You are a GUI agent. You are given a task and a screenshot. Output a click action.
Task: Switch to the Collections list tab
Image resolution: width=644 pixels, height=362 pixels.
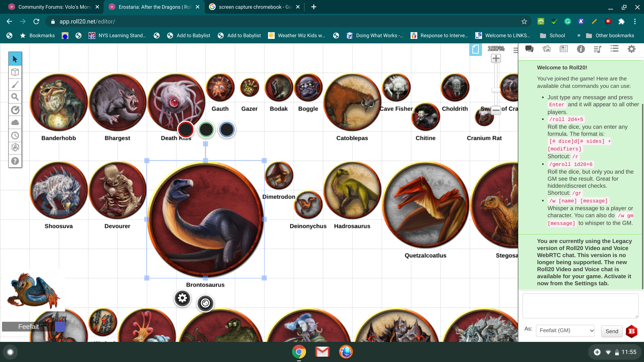[x=614, y=49]
